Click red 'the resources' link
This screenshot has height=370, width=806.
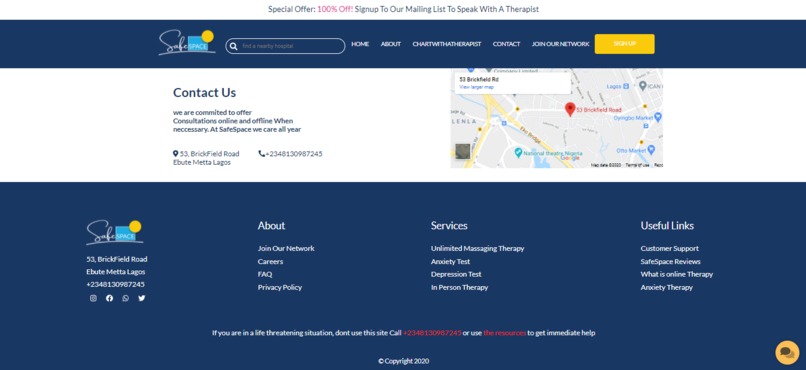[505, 333]
